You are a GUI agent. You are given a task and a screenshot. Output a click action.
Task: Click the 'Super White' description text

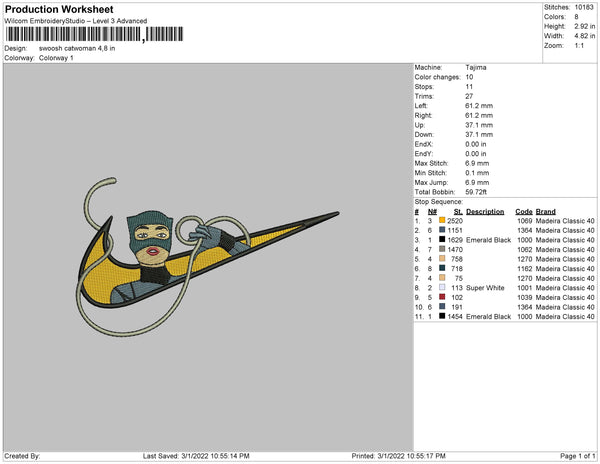coord(485,288)
